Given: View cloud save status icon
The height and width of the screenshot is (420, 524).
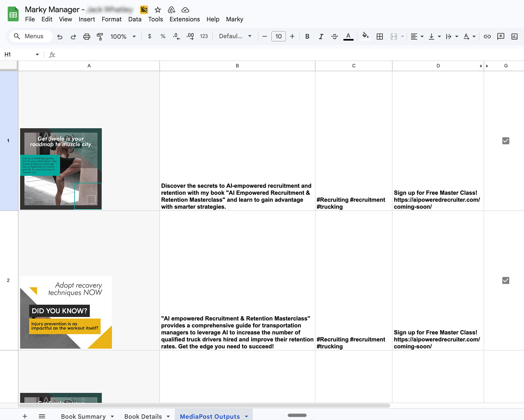Looking at the screenshot, I should (185, 10).
